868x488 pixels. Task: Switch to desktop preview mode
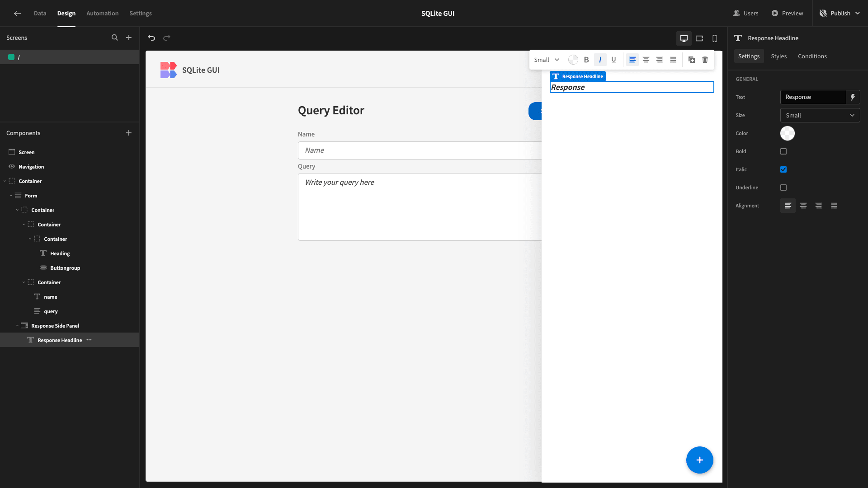tap(684, 38)
